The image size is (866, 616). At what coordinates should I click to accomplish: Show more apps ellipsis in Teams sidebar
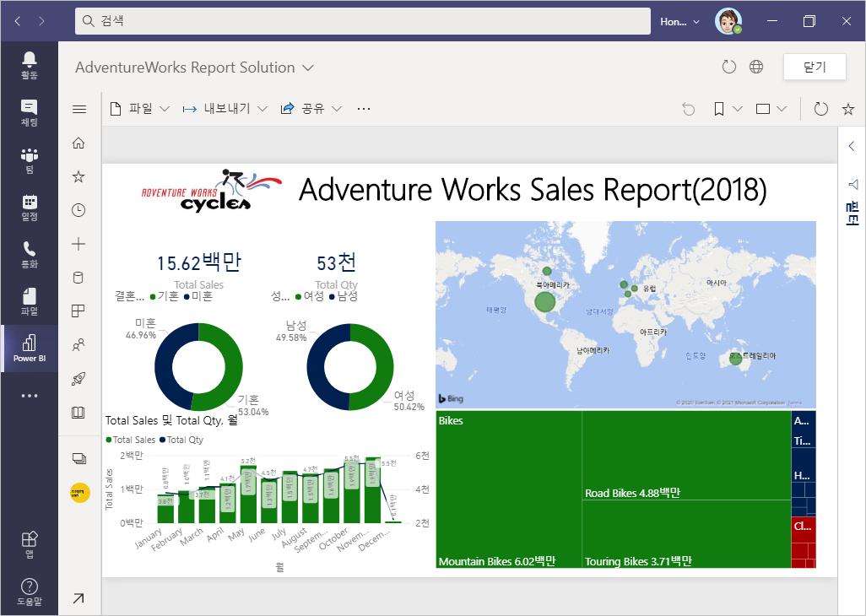click(x=30, y=396)
